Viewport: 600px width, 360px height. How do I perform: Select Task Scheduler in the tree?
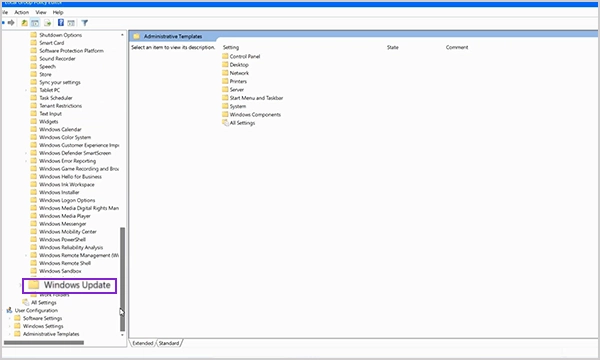point(56,98)
